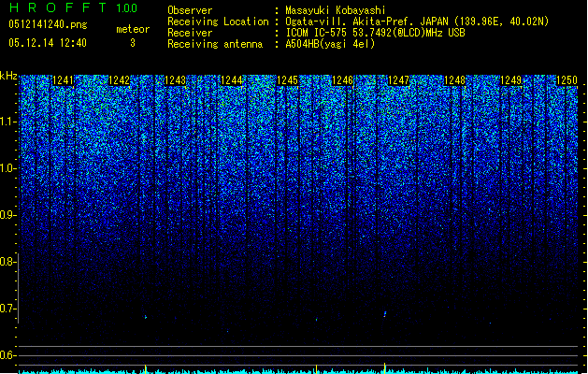Select antenna value A504HB(yagi 4el)
588x374 pixels.
click(x=330, y=44)
